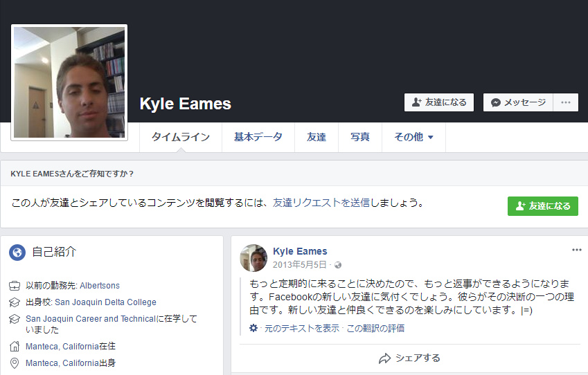Open the post date 2013年5月5日
Screen dimensions: 588x375
(x=300, y=265)
